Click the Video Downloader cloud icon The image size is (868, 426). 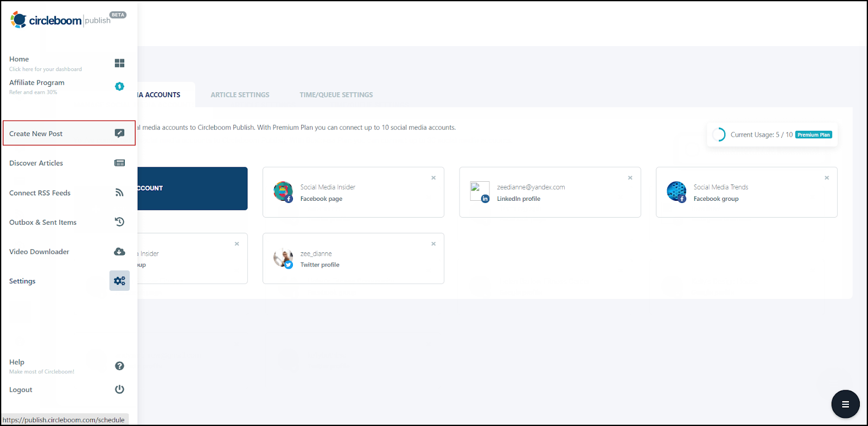pos(119,251)
